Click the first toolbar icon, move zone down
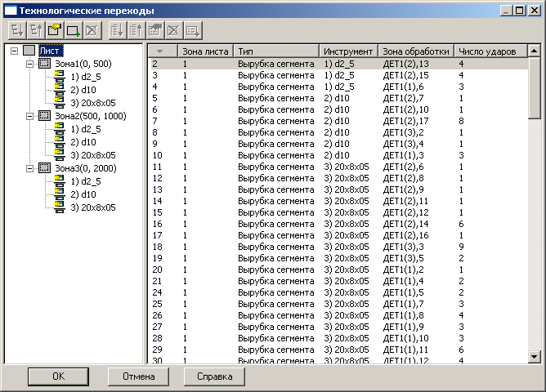Viewport: 546px width, 392px height. click(x=16, y=31)
